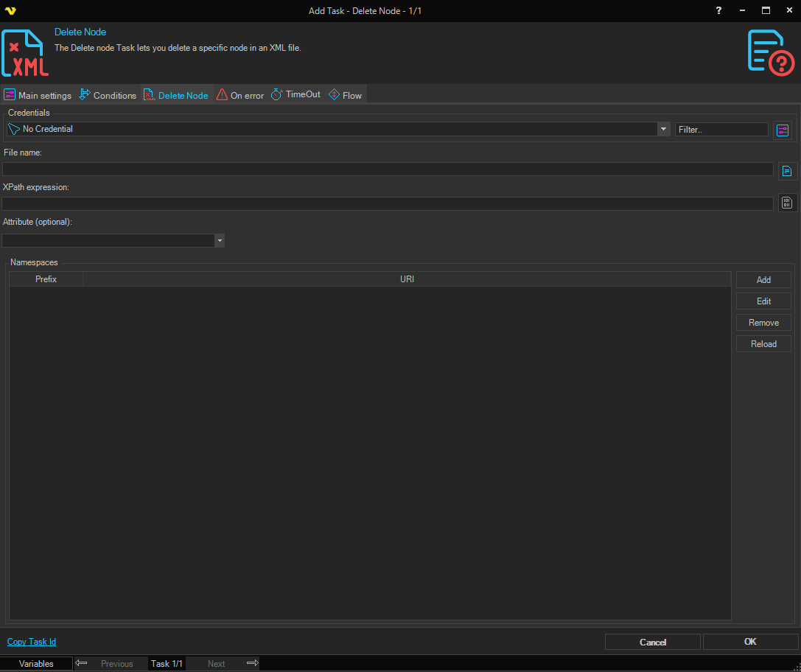Click the Delete Node XML header icon

click(25, 53)
